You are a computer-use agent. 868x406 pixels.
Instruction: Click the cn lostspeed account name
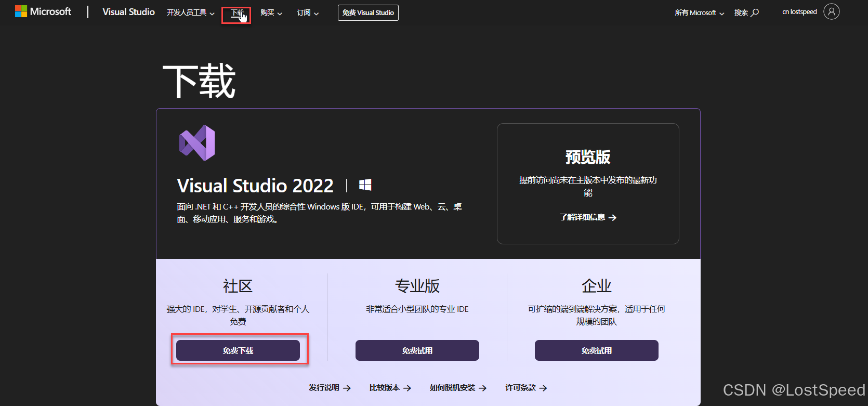coord(799,12)
